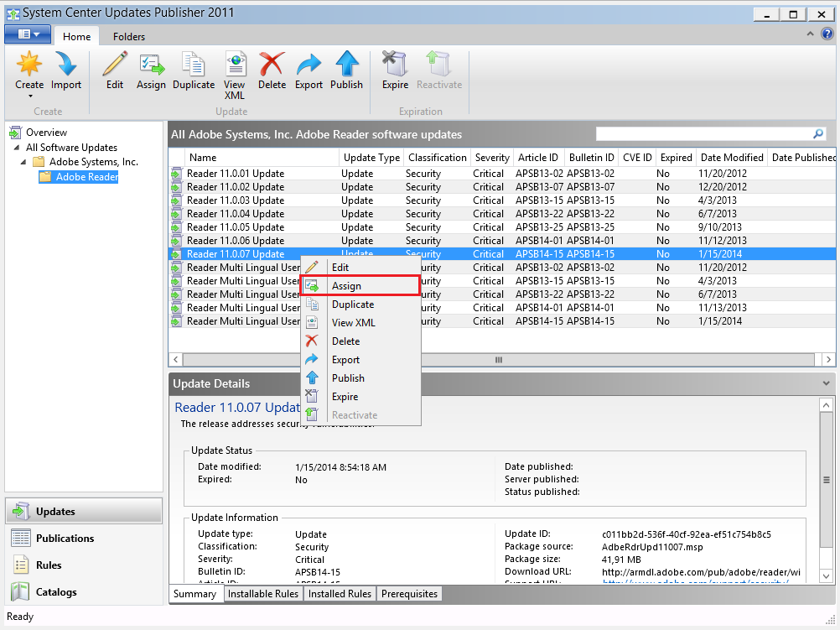This screenshot has width=840, height=630.
Task: Sort by the CVE ID column header
Action: (637, 158)
